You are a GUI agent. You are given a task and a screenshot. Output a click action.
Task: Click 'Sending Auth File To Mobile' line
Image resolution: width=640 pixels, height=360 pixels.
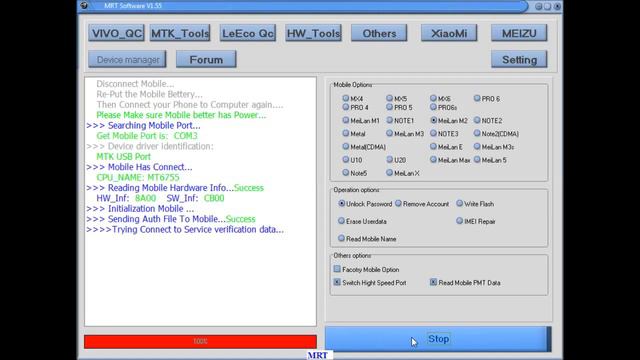pos(171,219)
